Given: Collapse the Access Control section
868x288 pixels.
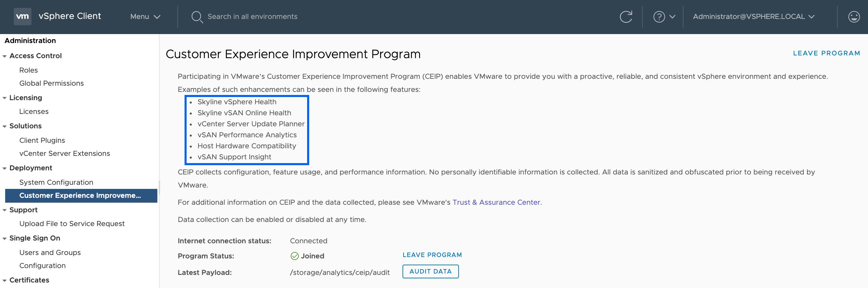Looking at the screenshot, I should click(4, 56).
